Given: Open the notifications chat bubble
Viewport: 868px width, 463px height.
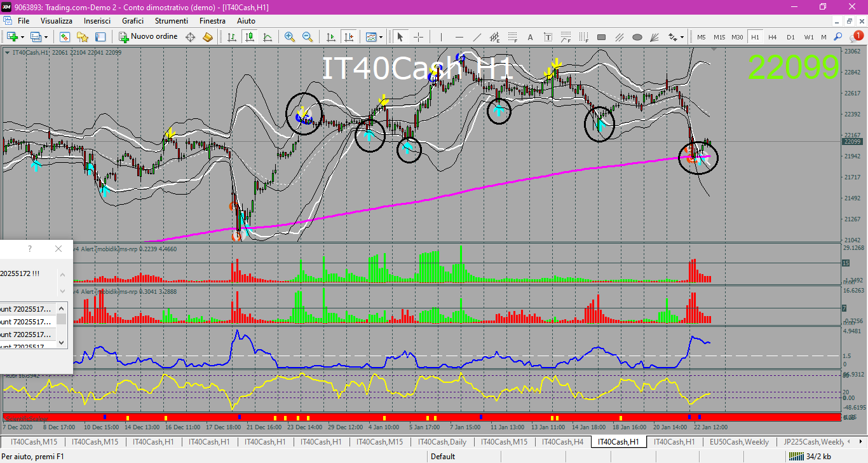Looking at the screenshot, I should [x=855, y=37].
